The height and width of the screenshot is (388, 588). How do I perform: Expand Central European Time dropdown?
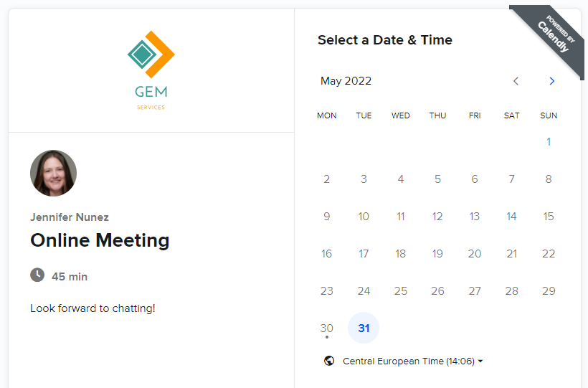pos(412,361)
